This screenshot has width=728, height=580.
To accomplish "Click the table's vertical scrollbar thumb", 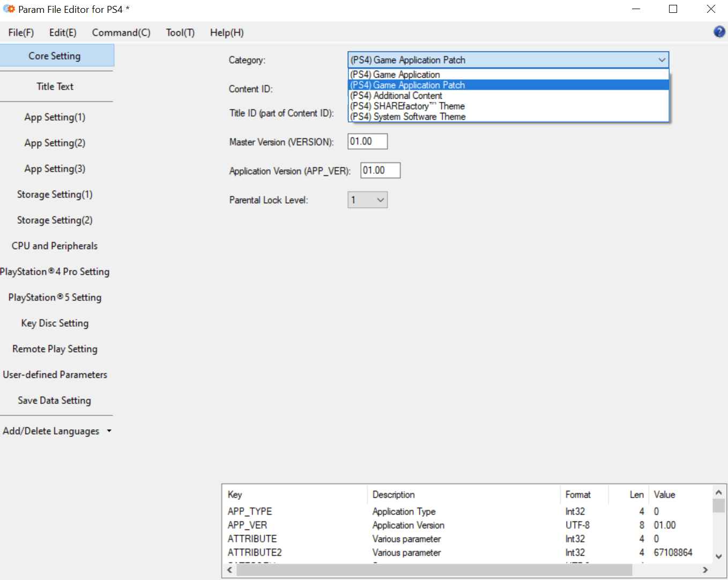I will (x=719, y=505).
